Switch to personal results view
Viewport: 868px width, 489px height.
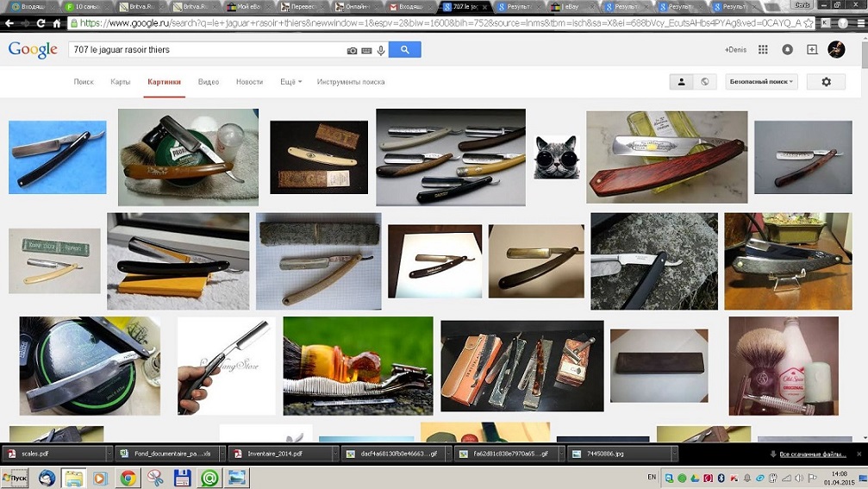tap(681, 82)
